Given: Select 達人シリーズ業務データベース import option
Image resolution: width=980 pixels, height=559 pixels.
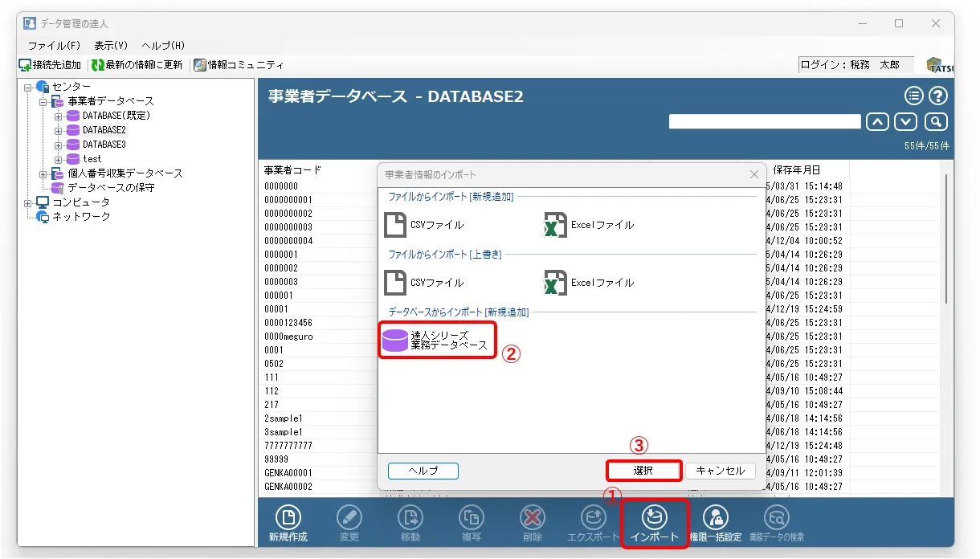Looking at the screenshot, I should pyautogui.click(x=437, y=340).
